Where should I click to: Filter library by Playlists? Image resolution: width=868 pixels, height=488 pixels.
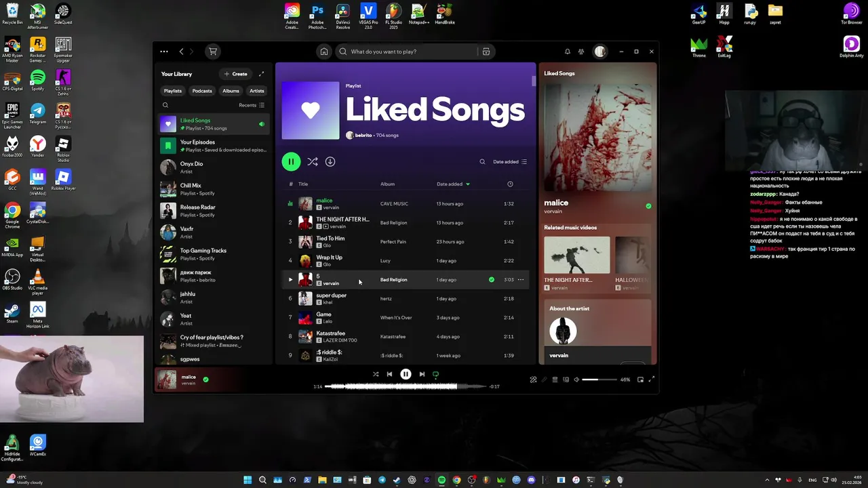(x=173, y=91)
